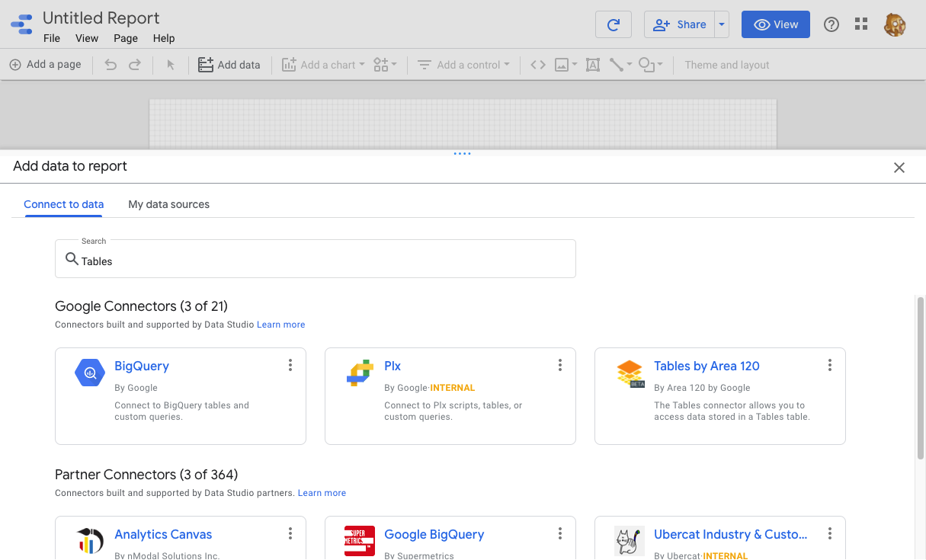Switch to My data sources tab

click(168, 204)
